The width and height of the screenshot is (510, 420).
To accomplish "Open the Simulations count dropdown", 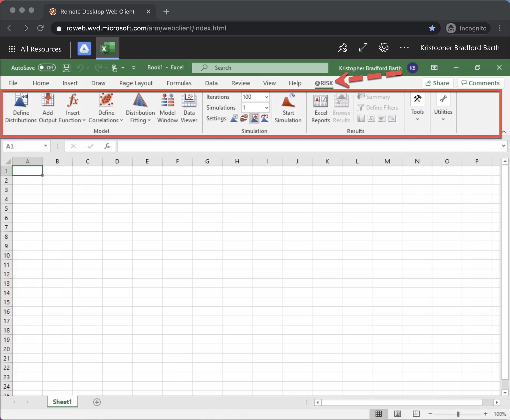I will tap(266, 108).
